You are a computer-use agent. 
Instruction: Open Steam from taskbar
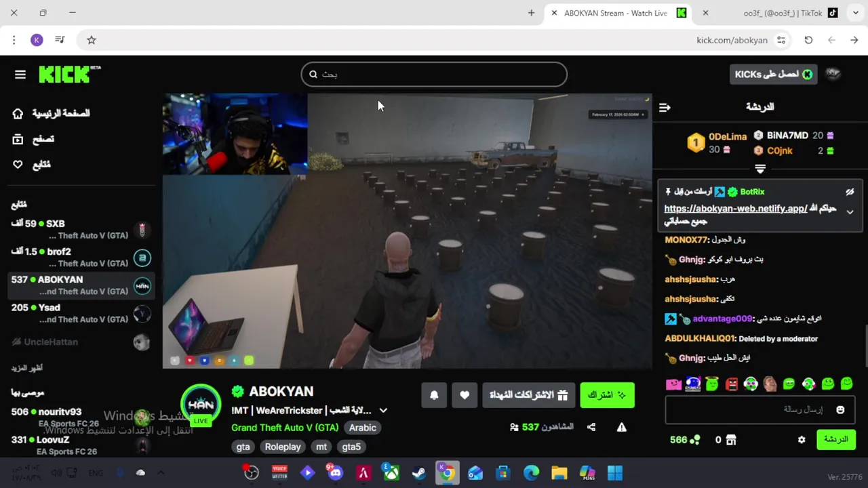[x=419, y=472]
